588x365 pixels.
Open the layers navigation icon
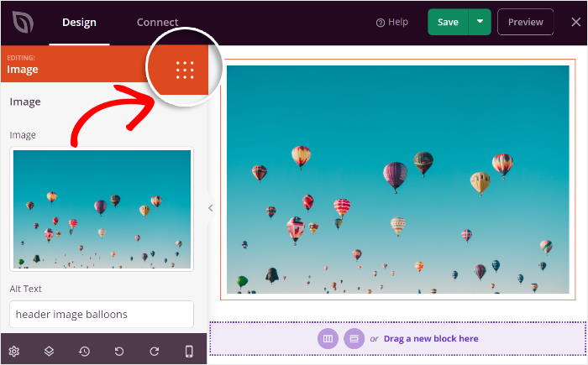coord(49,351)
